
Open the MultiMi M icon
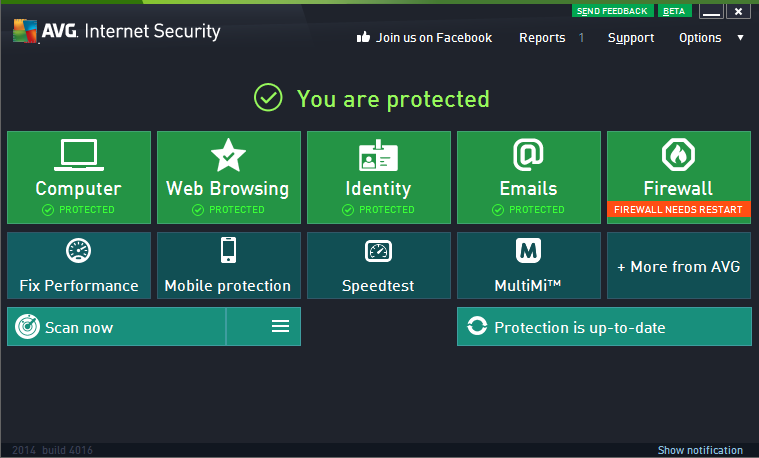(528, 250)
